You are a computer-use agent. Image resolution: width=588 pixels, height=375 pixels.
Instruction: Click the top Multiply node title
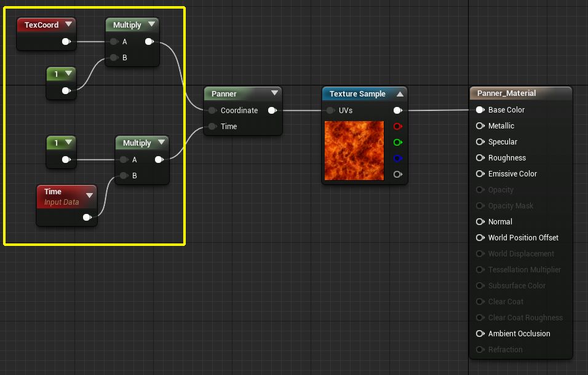pyautogui.click(x=127, y=25)
